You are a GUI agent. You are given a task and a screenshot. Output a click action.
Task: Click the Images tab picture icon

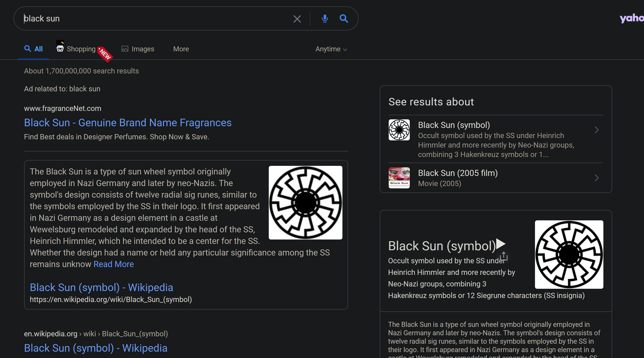click(125, 49)
